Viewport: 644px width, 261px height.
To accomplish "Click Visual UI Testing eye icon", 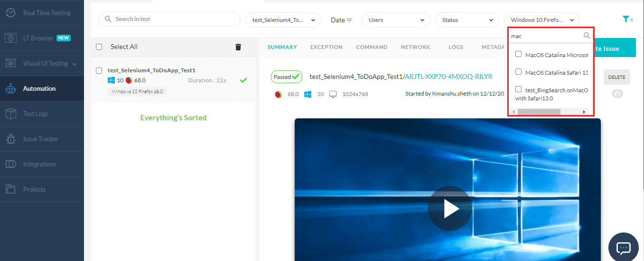I will pos(10,63).
